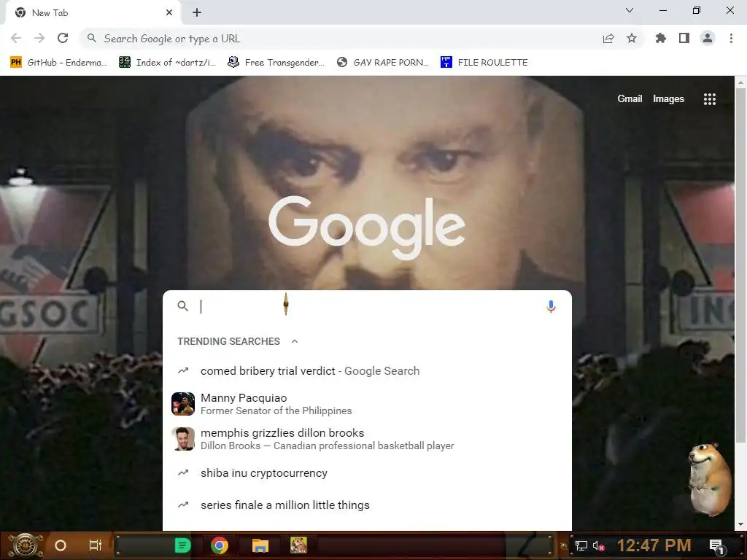The width and height of the screenshot is (747, 560).
Task: Click the muted speaker tray icon
Action: tap(598, 545)
